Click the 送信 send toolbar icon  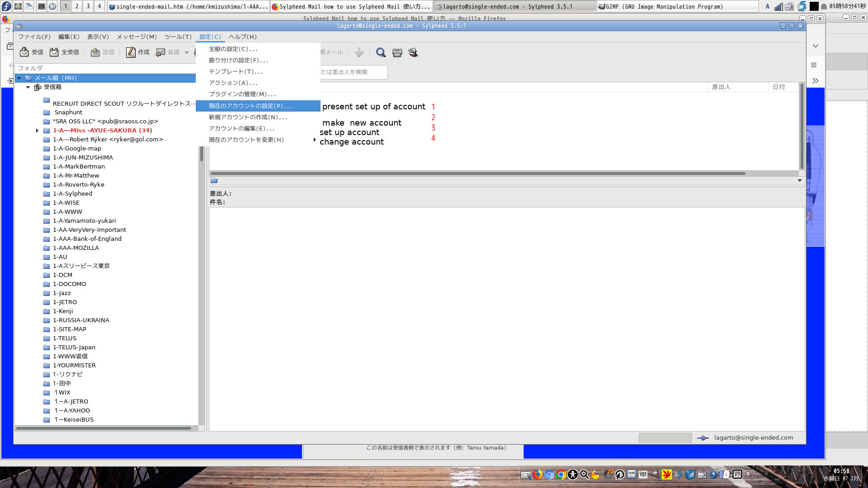coord(103,52)
